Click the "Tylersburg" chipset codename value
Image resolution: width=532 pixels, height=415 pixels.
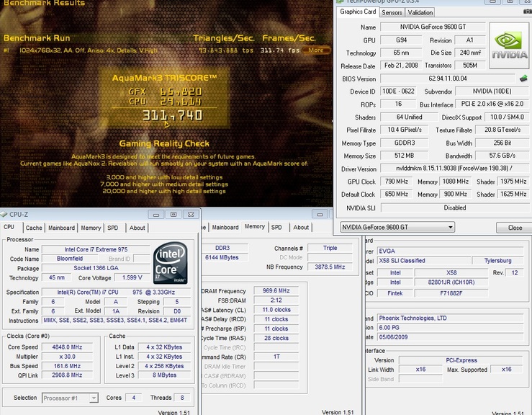click(497, 261)
